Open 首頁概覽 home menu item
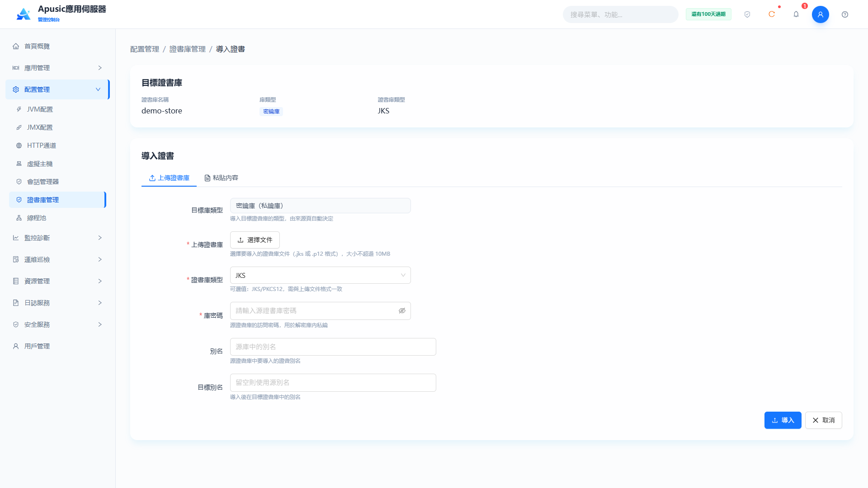The width and height of the screenshot is (868, 488). tap(58, 46)
